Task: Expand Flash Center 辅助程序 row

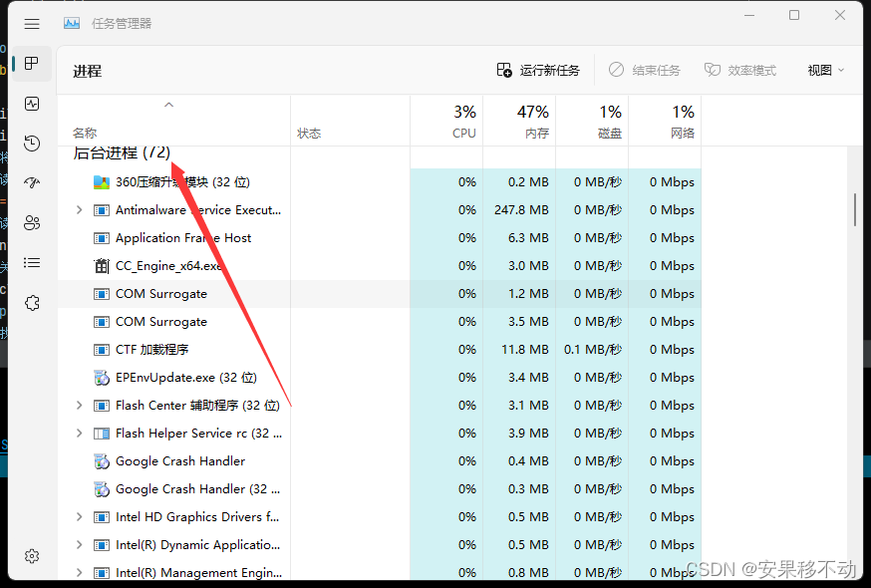Action: [79, 406]
